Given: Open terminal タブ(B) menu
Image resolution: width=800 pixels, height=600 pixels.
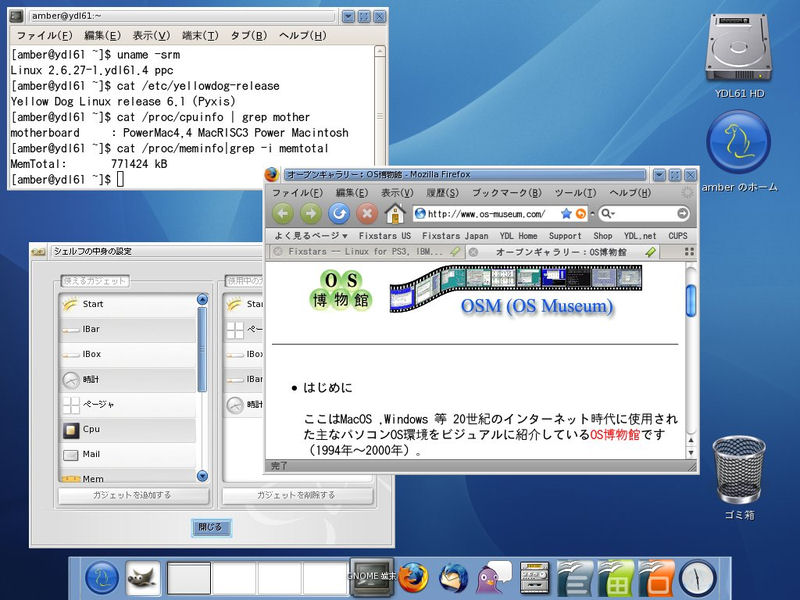Looking at the screenshot, I should [x=248, y=35].
